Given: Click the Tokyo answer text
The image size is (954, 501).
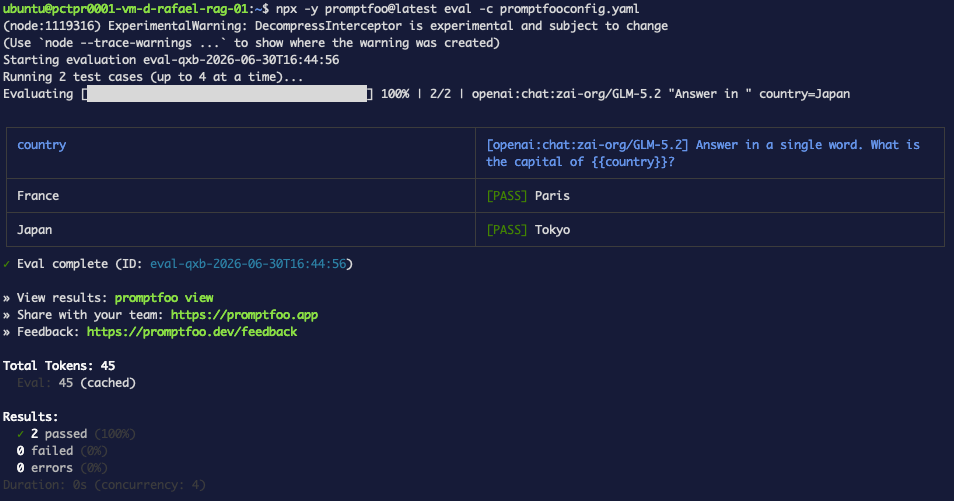Looking at the screenshot, I should pos(552,229).
